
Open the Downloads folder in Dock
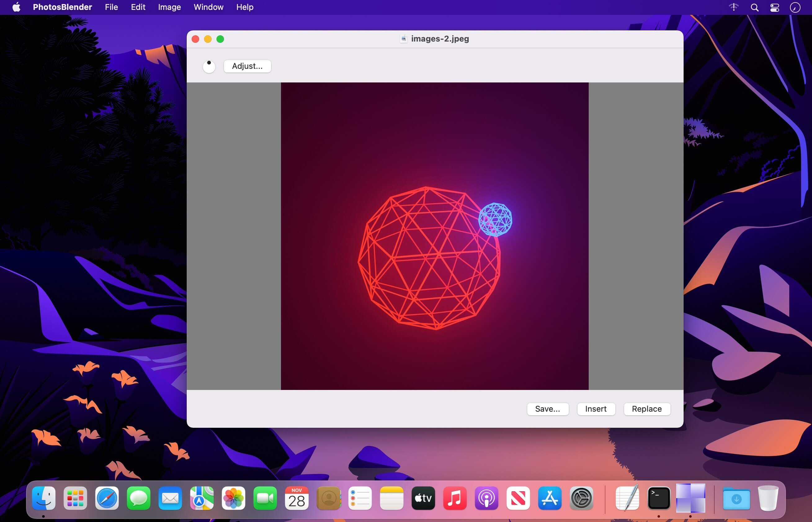[x=736, y=498]
